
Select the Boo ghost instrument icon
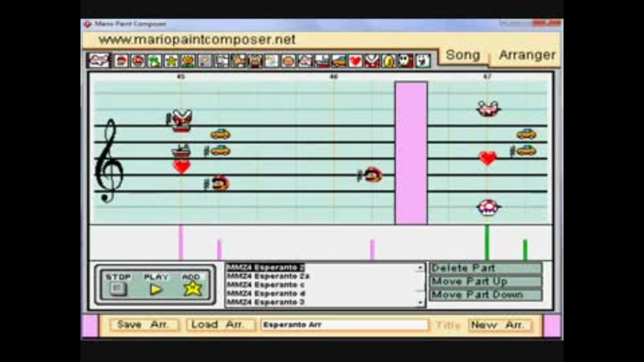423,61
